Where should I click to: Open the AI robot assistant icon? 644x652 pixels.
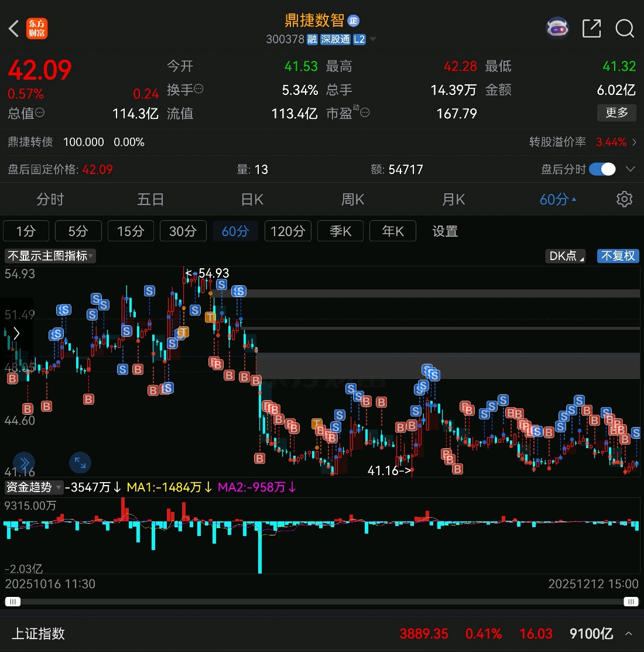pos(557,28)
